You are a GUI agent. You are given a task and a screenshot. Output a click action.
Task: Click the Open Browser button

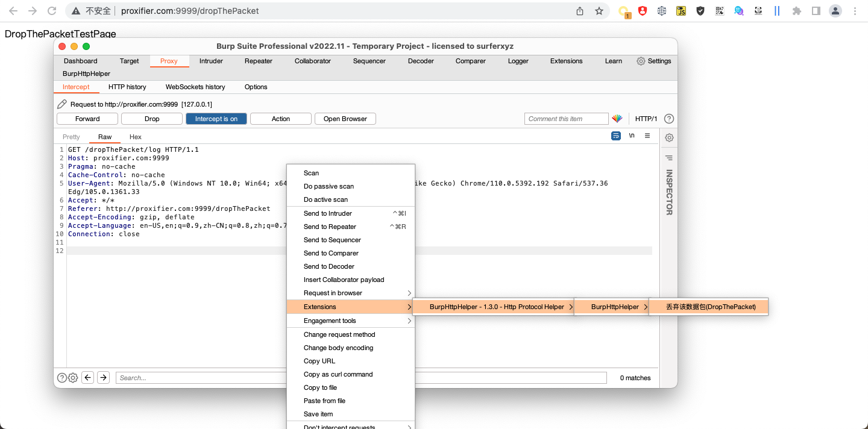point(345,119)
